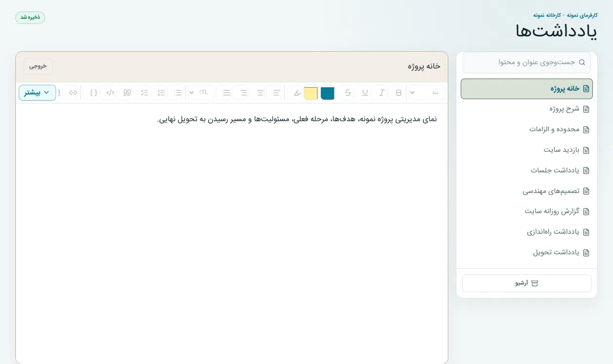Click the clear formatting eraser icon
This screenshot has width=613, height=364.
pyautogui.click(x=297, y=92)
